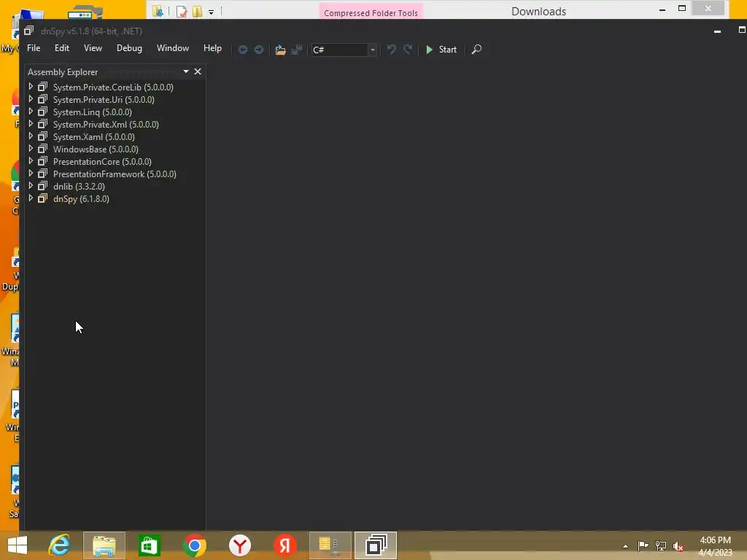This screenshot has height=560, width=747.
Task: Open Assembly Explorer panel options arrow
Action: (186, 71)
